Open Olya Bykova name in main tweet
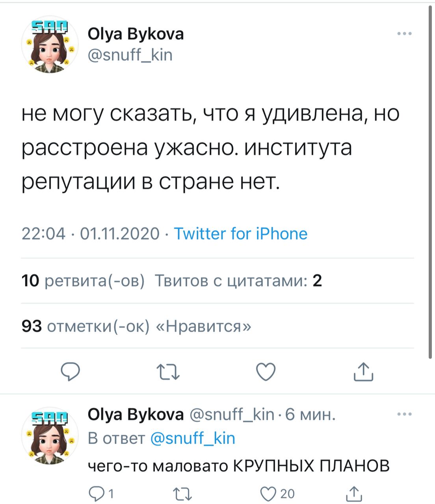Image resolution: width=435 pixels, height=504 pixels. pos(136,35)
